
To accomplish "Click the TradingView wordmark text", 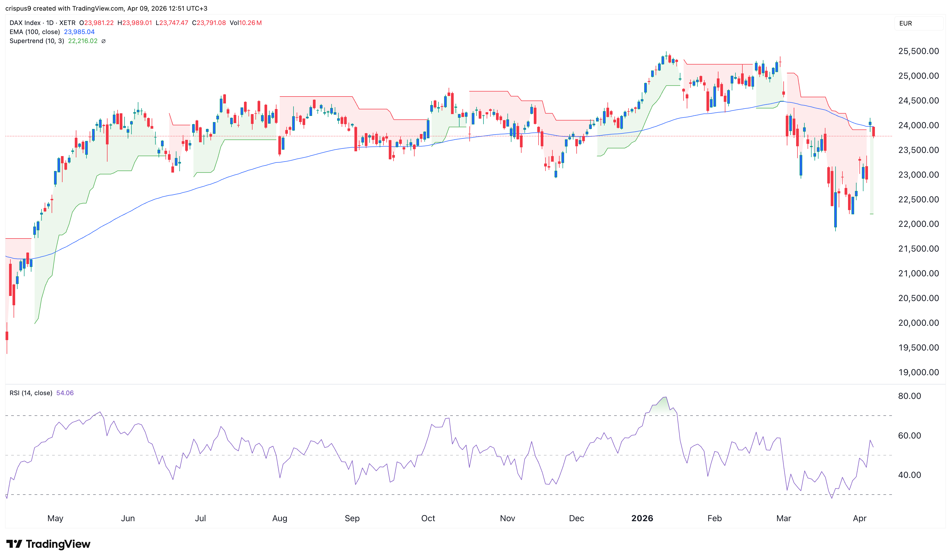I will pos(58,544).
